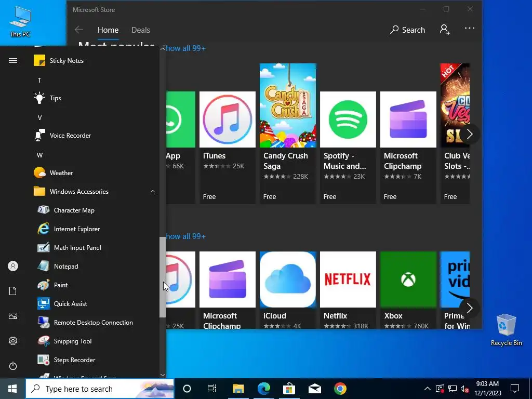Show all 99+ in Most popular row
The image size is (532, 399).
185,48
